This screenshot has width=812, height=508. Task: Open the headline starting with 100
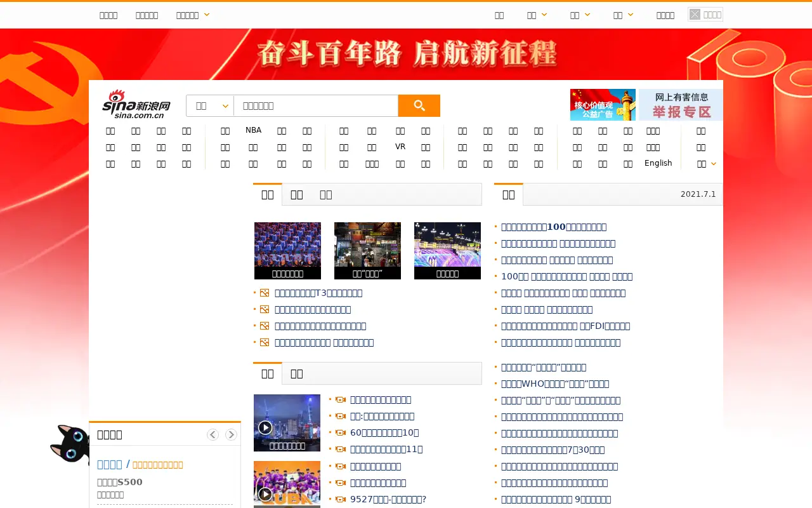[x=566, y=276]
